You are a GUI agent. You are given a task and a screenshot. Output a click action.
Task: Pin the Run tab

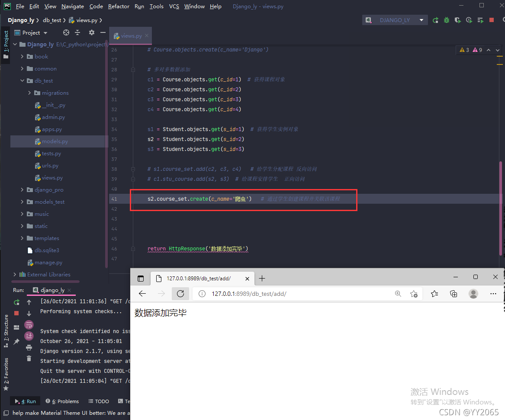[x=16, y=341]
